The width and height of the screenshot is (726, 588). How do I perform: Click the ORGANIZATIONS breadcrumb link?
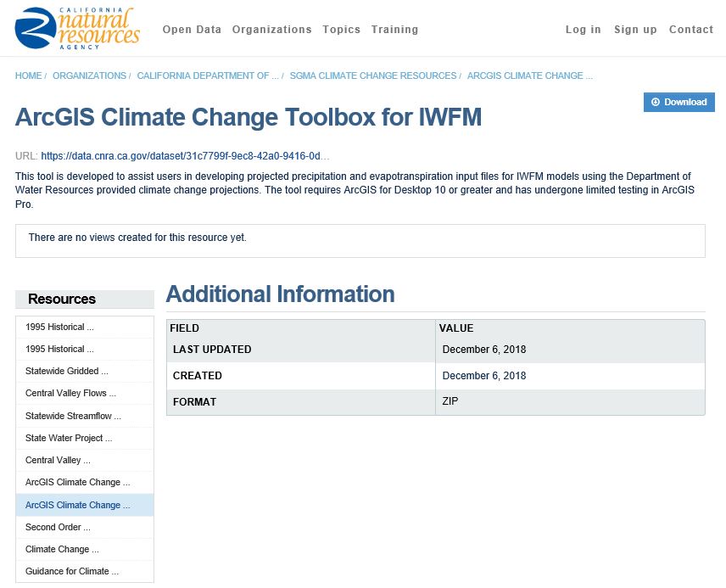pyautogui.click(x=89, y=76)
